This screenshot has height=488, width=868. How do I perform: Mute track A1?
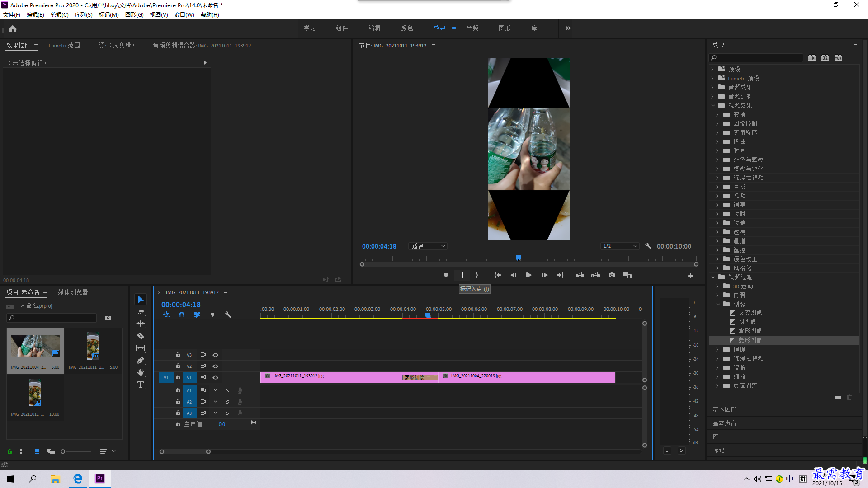(x=215, y=390)
